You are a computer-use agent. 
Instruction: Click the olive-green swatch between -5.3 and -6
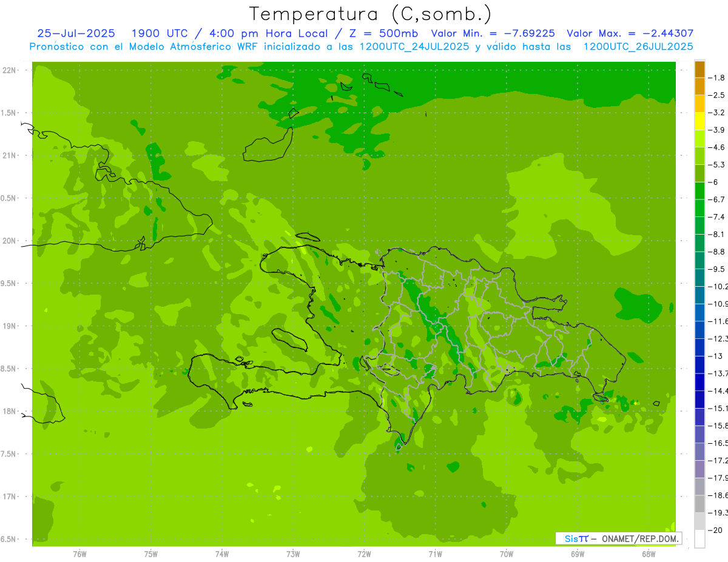pyautogui.click(x=699, y=173)
